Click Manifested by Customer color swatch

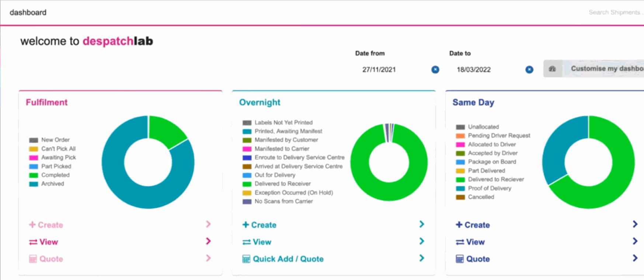tap(247, 140)
